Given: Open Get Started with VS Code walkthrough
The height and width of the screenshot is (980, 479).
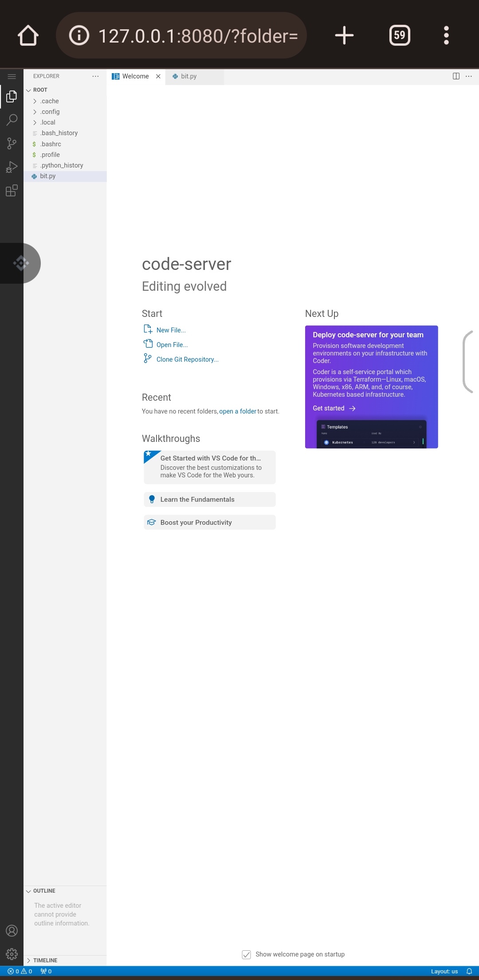Looking at the screenshot, I should [210, 467].
